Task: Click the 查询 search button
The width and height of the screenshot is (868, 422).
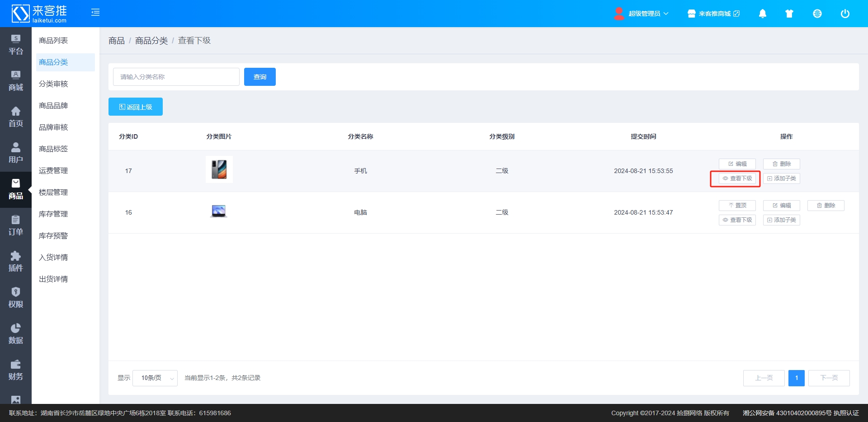Action: 260,77
